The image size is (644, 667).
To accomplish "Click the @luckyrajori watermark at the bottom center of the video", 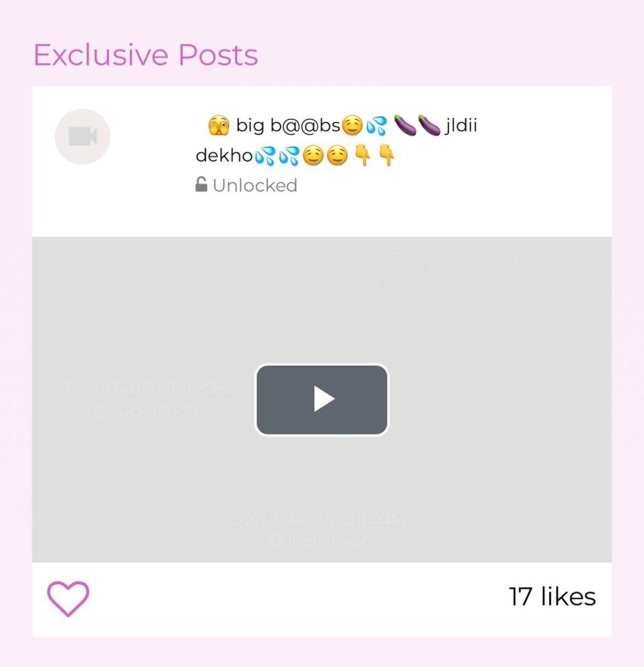I will 321,542.
